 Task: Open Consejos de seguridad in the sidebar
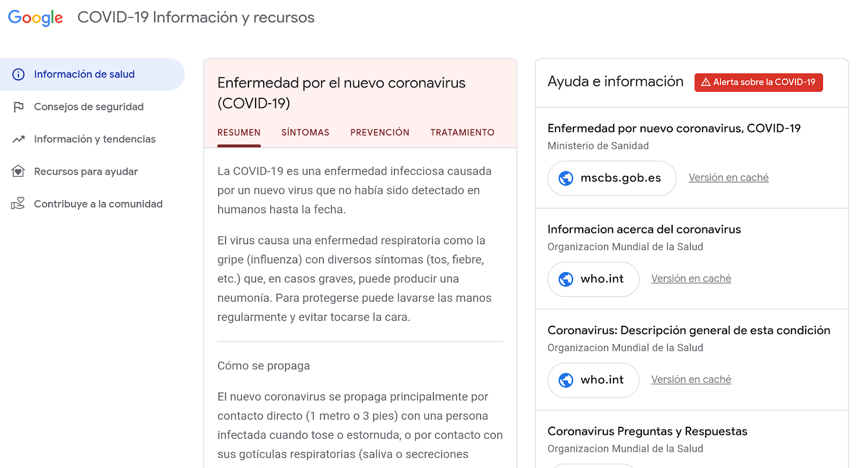click(x=89, y=107)
